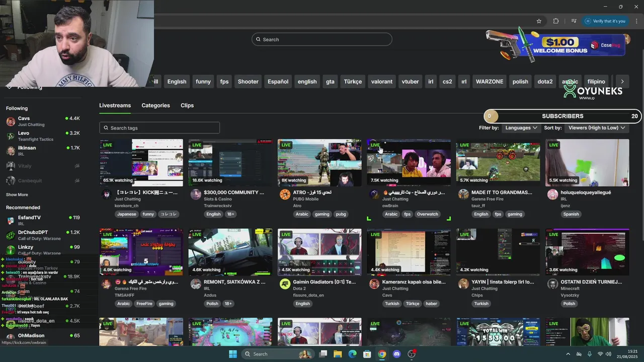Open TMSAHFF channel avatar

pos(107,284)
